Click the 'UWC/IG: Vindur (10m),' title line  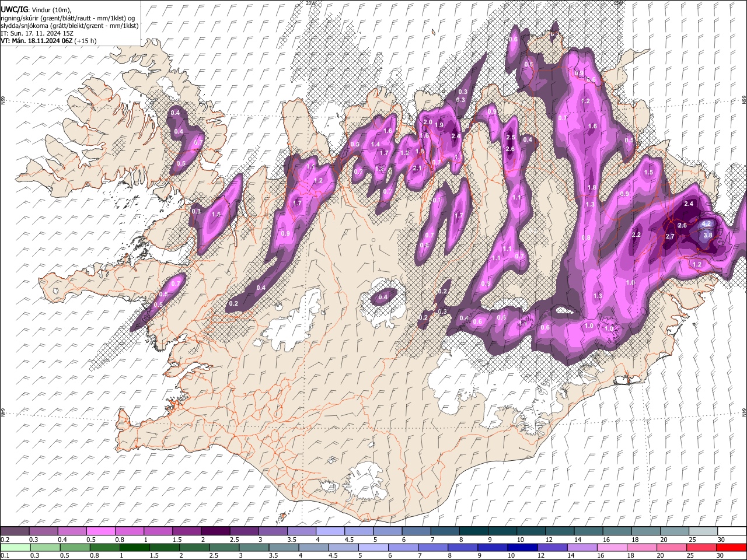point(36,10)
